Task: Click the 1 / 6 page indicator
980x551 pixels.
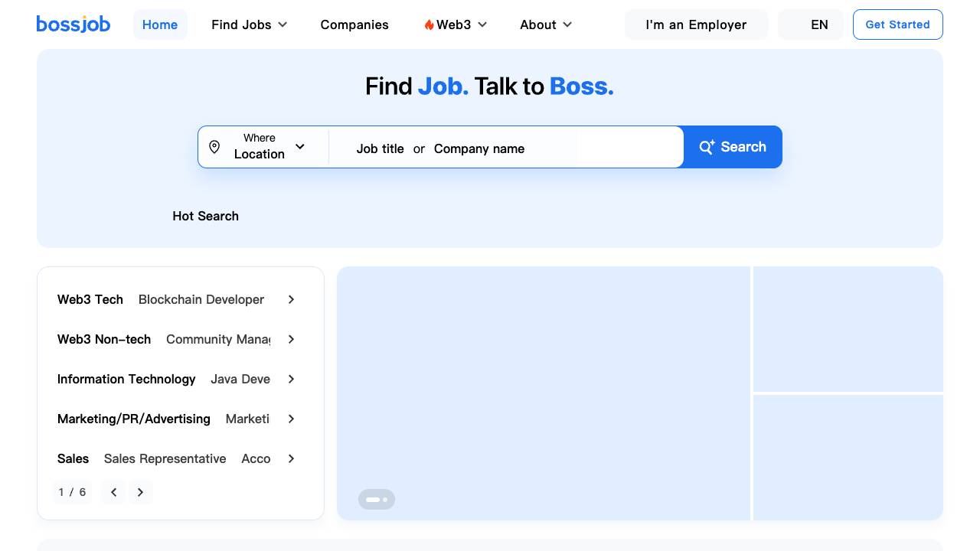Action: pyautogui.click(x=73, y=492)
